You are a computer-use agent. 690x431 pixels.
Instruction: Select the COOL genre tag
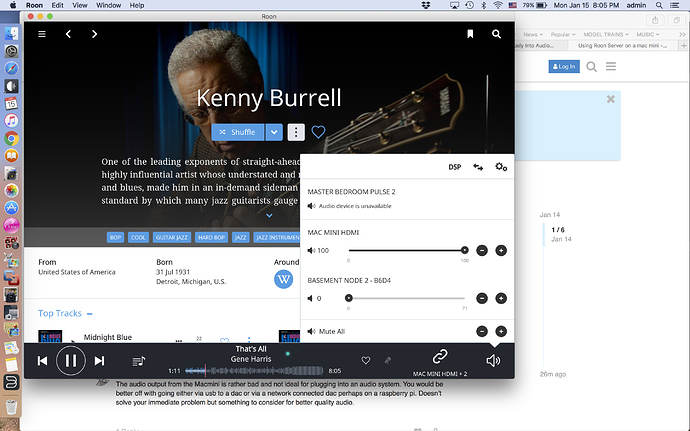tap(138, 237)
